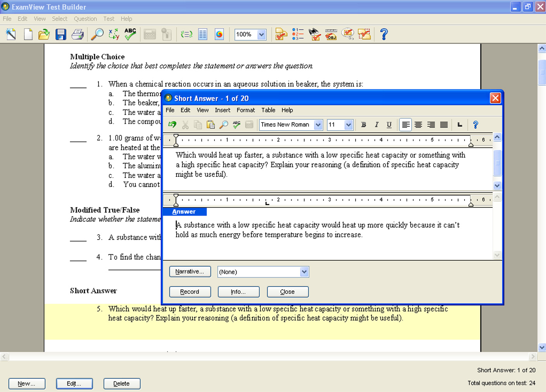
Task: Click the Info... button
Action: pyautogui.click(x=238, y=292)
